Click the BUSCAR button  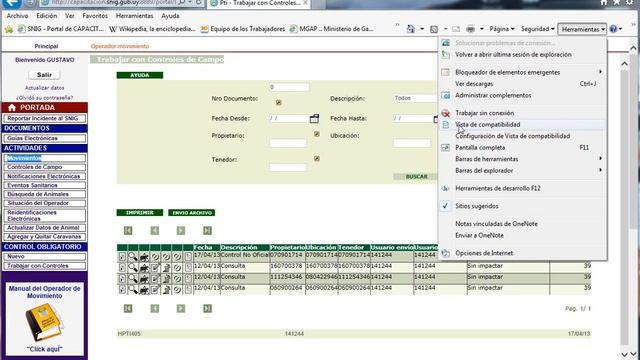tap(416, 177)
